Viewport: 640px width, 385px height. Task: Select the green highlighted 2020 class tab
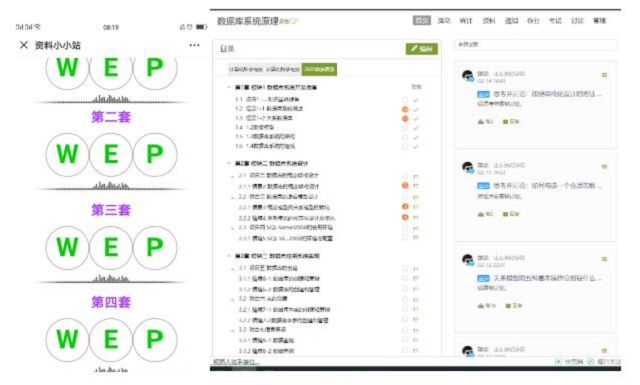(x=319, y=69)
